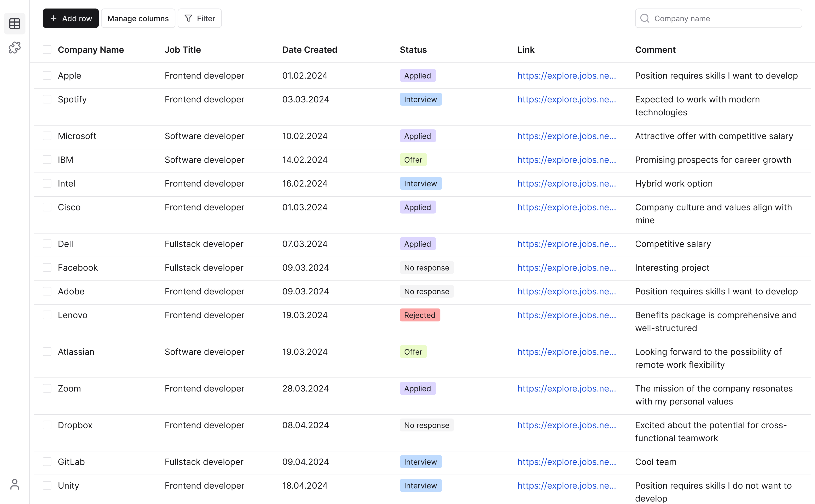Open the table view sidebar icon
This screenshot has width=815, height=504.
coord(15,24)
